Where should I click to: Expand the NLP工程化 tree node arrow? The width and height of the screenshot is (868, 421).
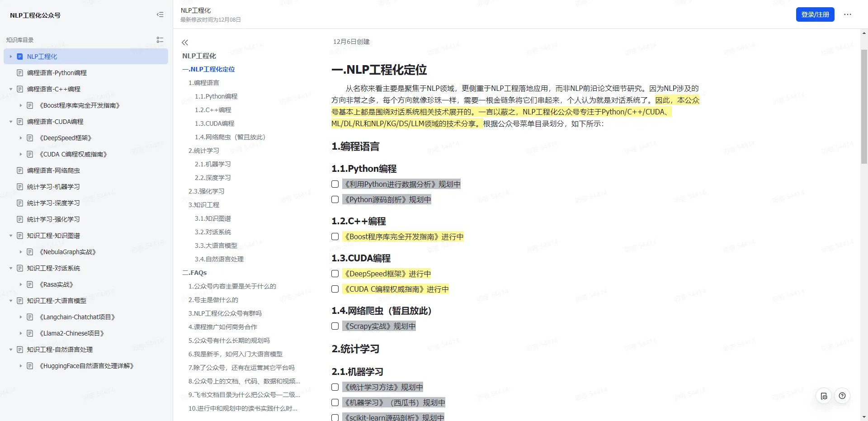[x=11, y=57]
